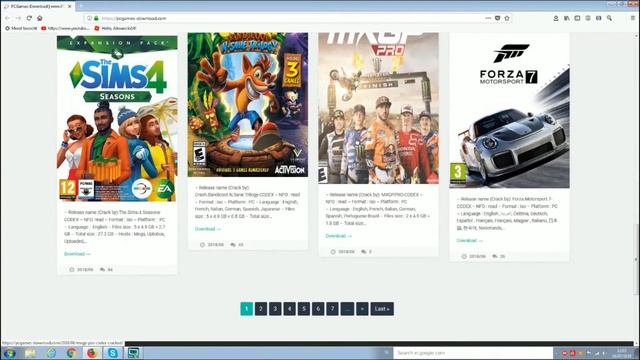Image resolution: width=640 pixels, height=360 pixels.
Task: Open the Forza Motorsport 7 cover image
Action: click(509, 111)
